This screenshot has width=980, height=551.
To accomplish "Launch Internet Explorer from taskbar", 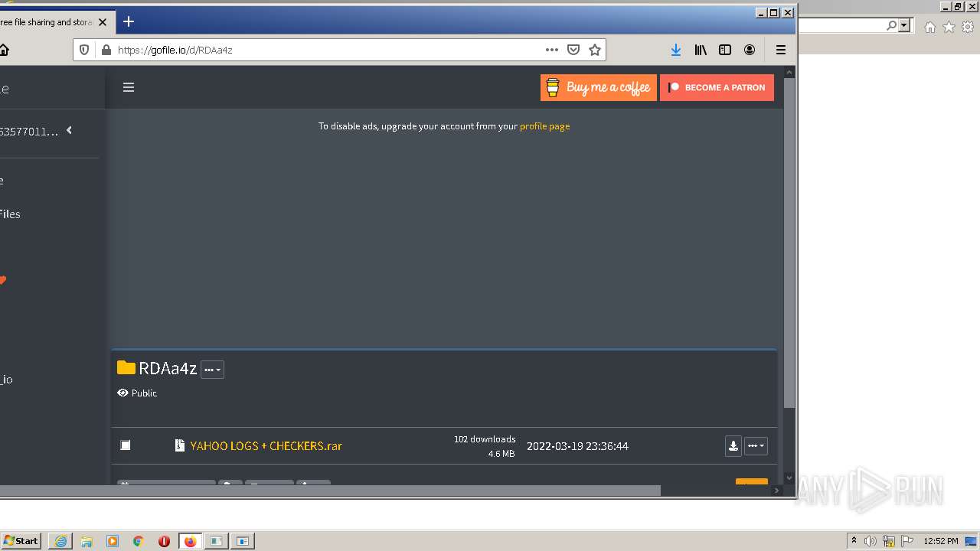I will tap(60, 541).
